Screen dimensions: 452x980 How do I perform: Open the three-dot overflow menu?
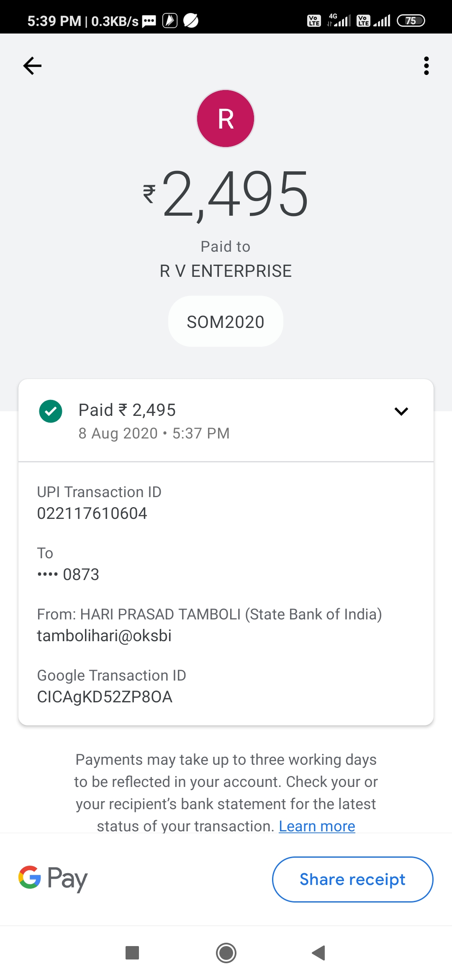pos(426,66)
